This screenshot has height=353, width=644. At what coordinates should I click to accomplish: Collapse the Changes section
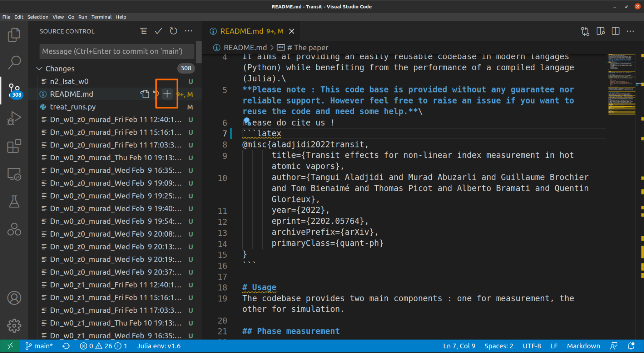coord(39,69)
